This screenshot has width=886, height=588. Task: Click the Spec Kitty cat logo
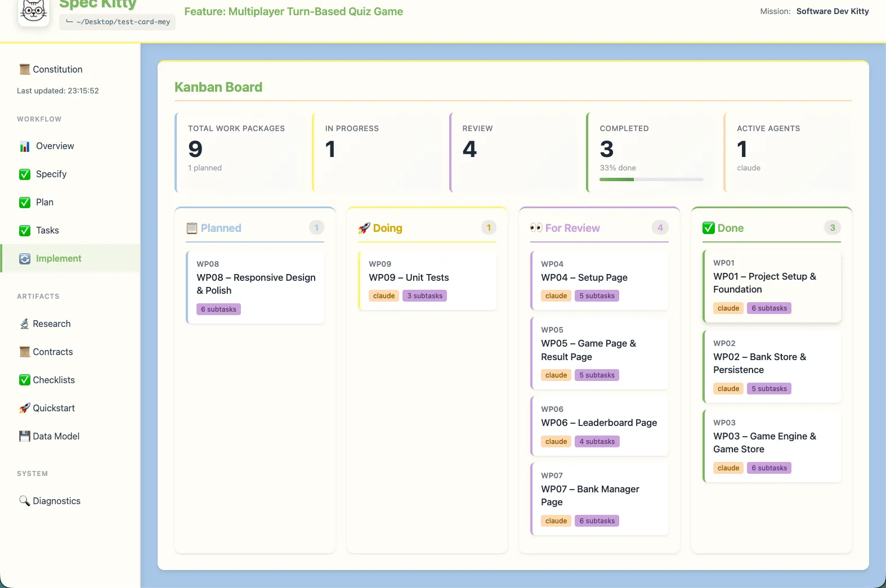coord(34,11)
